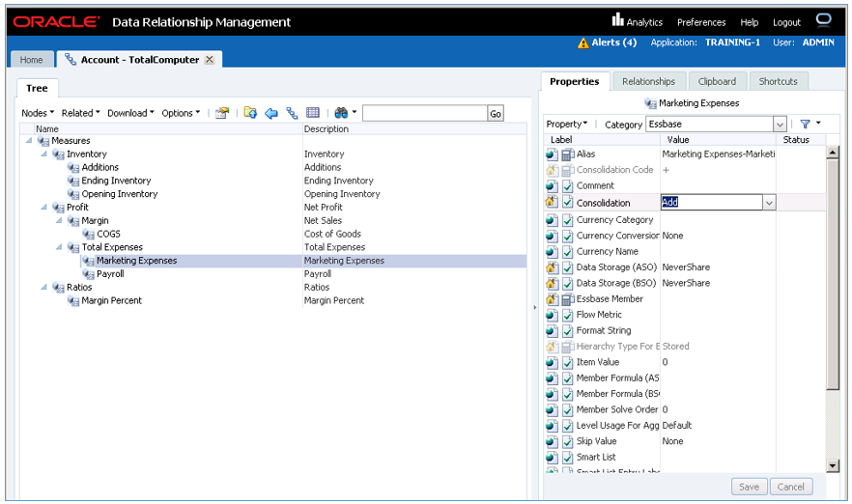Toggle the Consolidation property checkbox

(568, 203)
